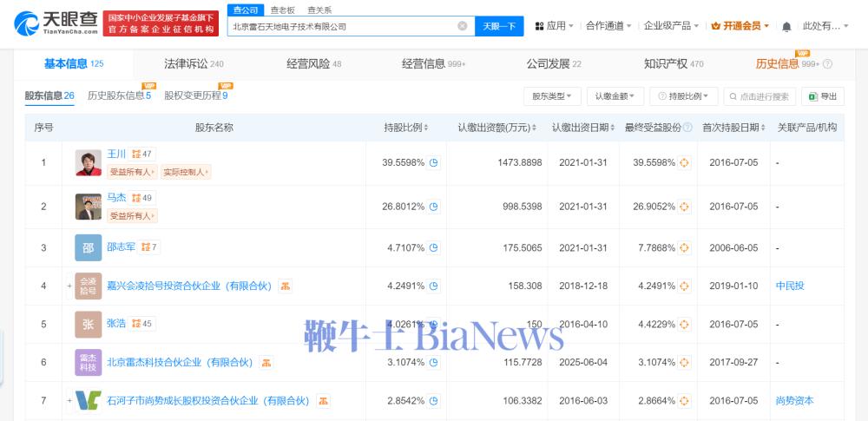The image size is (868, 421).
Task: Open the 持股比例 filter dropdown
Action: pyautogui.click(x=684, y=96)
